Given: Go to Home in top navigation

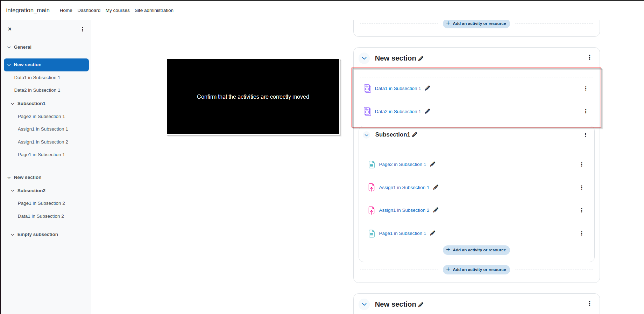Looking at the screenshot, I should coord(66,11).
